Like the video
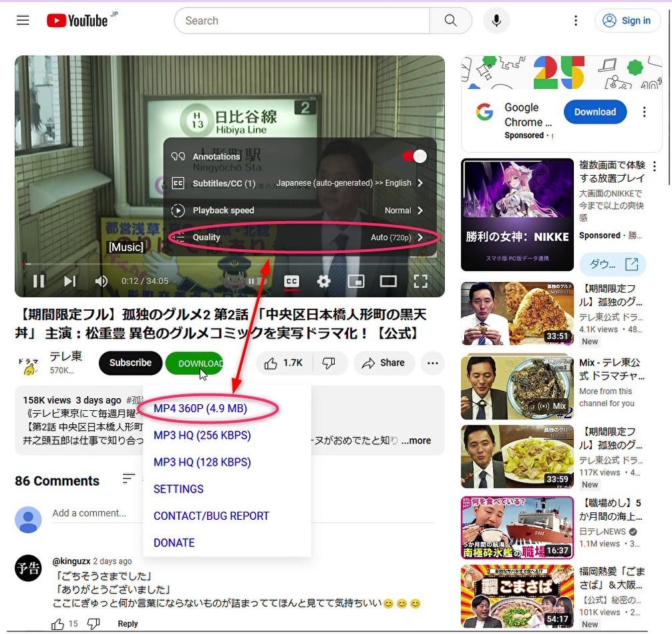 tap(284, 363)
